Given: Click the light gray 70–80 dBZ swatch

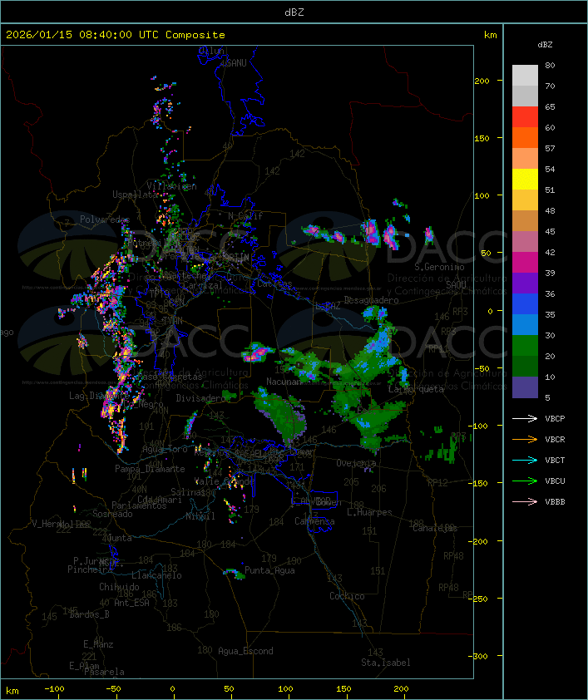Looking at the screenshot, I should pos(525,76).
